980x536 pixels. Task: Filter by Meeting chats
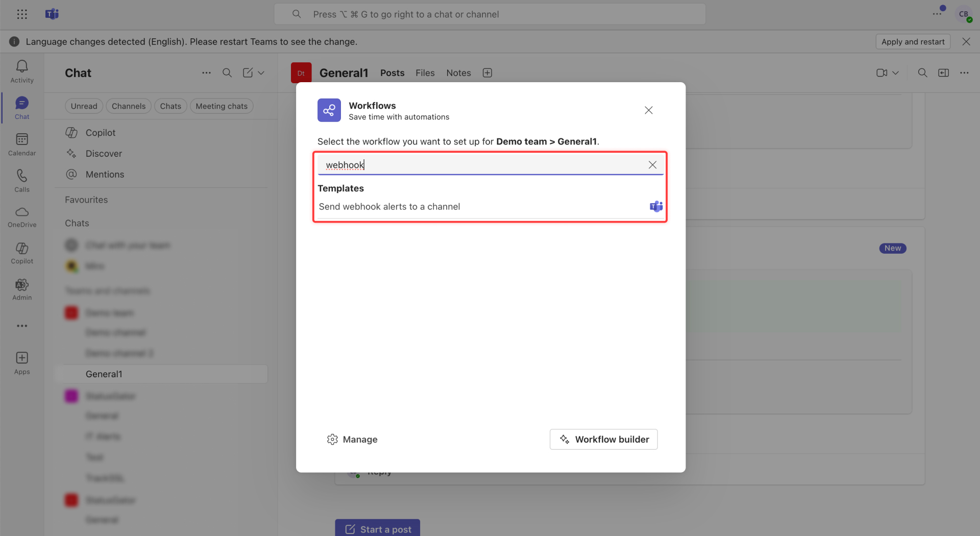click(x=222, y=106)
